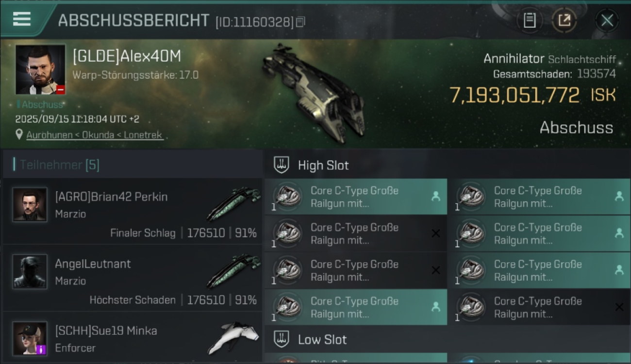Image resolution: width=631 pixels, height=364 pixels.
Task: Click the Enforcer ship icon for Sue19 Minka
Action: point(233,337)
